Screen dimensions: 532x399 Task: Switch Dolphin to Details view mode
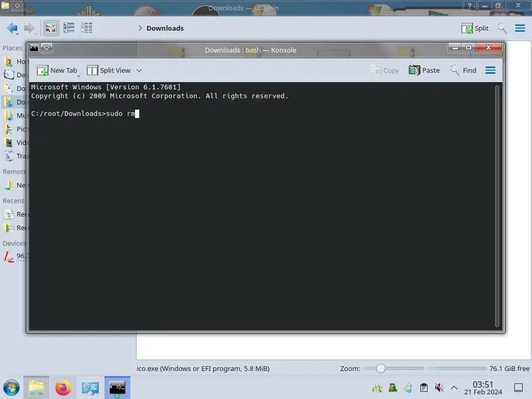[87, 28]
